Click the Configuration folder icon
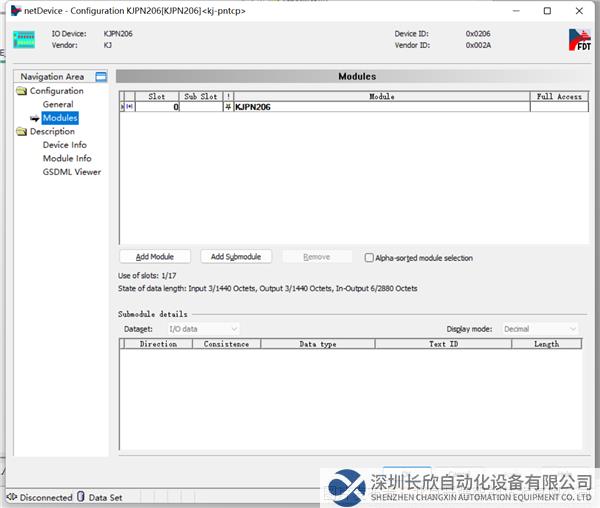Viewport: 600px width, 508px height. tap(22, 91)
